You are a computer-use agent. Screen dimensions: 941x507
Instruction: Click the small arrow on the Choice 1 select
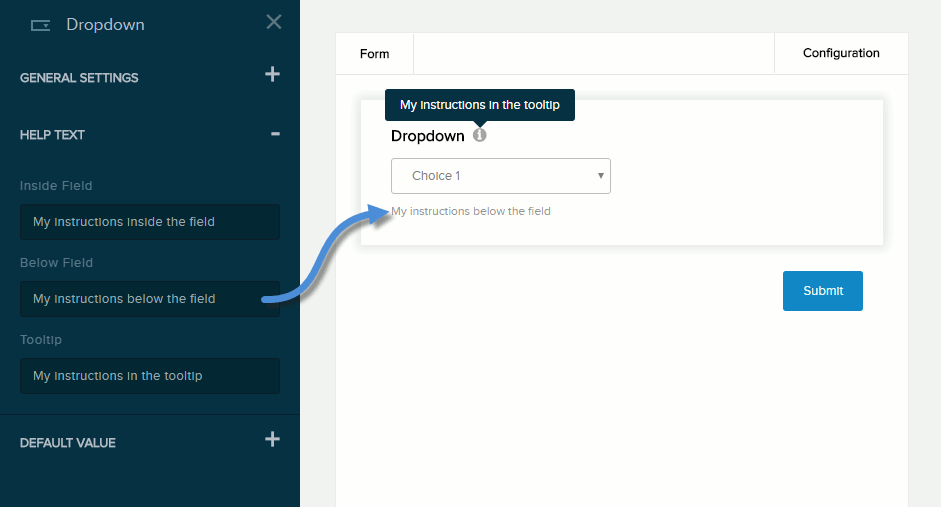(600, 176)
